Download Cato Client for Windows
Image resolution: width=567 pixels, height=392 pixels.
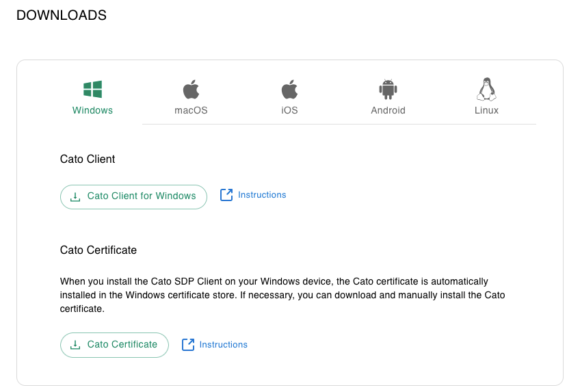click(x=141, y=196)
